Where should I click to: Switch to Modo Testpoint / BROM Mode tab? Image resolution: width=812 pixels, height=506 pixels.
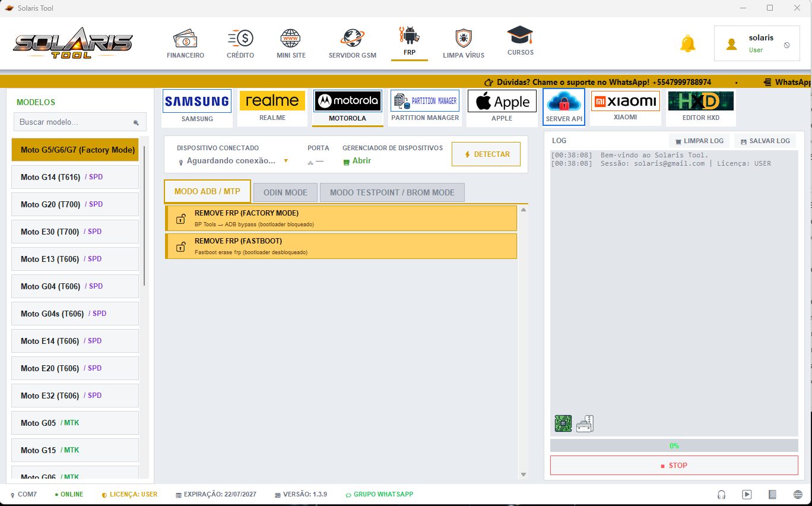click(392, 192)
